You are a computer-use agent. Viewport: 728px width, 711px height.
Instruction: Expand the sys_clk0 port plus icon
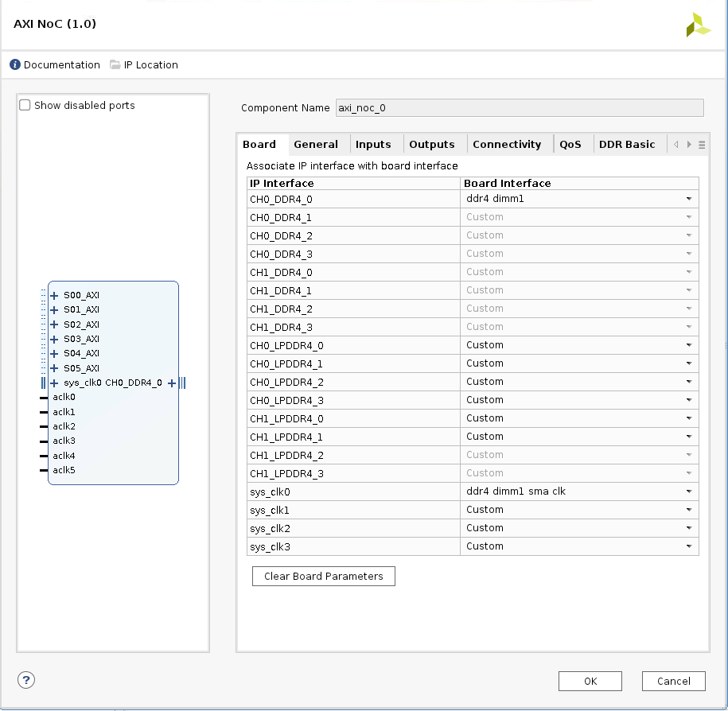click(54, 383)
